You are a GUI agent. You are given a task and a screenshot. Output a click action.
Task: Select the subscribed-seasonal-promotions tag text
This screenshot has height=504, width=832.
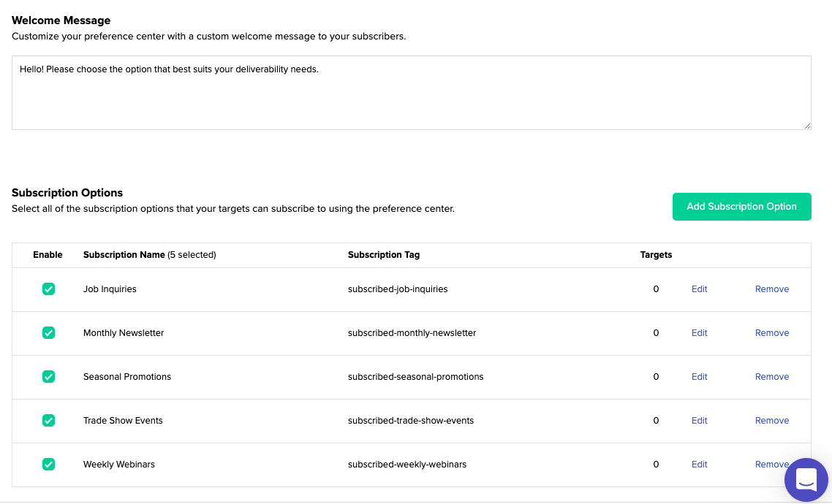(x=416, y=377)
